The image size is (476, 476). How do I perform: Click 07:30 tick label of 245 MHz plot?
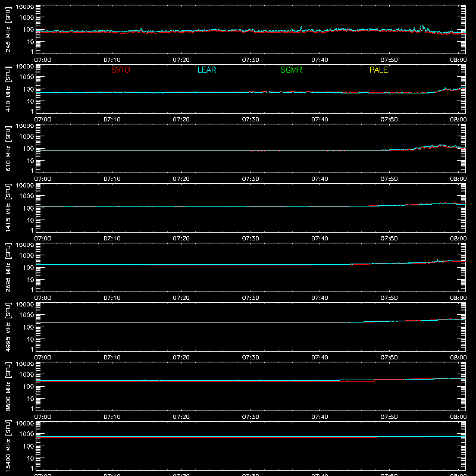250,60
